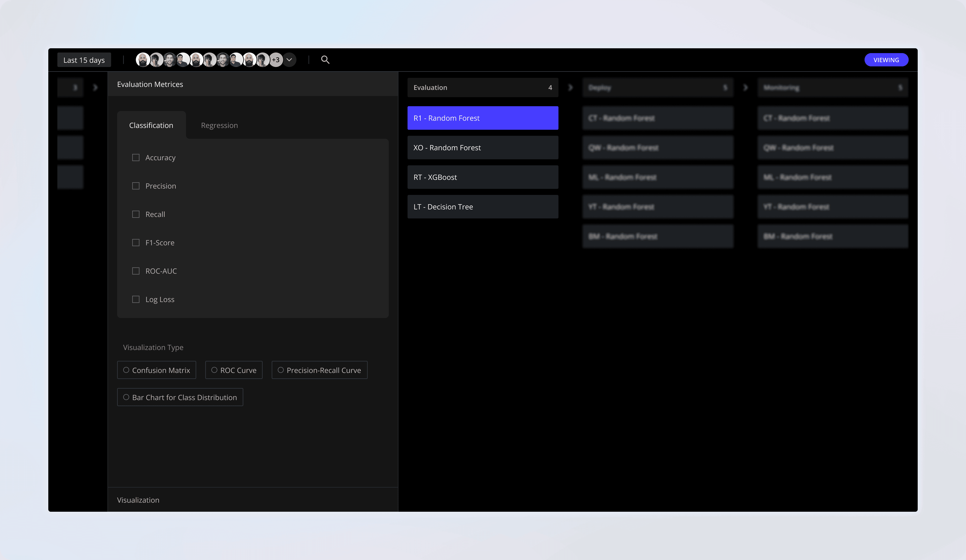Expand the user avatars dropdown arrow

point(289,60)
